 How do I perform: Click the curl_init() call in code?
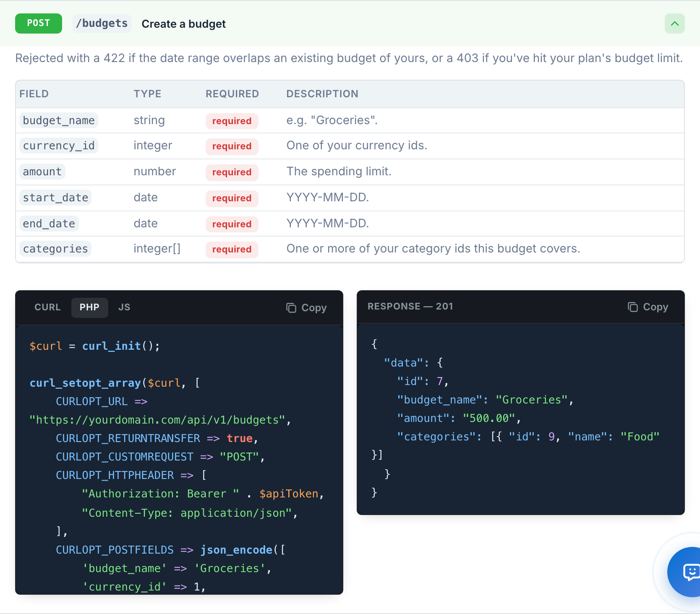point(121,346)
